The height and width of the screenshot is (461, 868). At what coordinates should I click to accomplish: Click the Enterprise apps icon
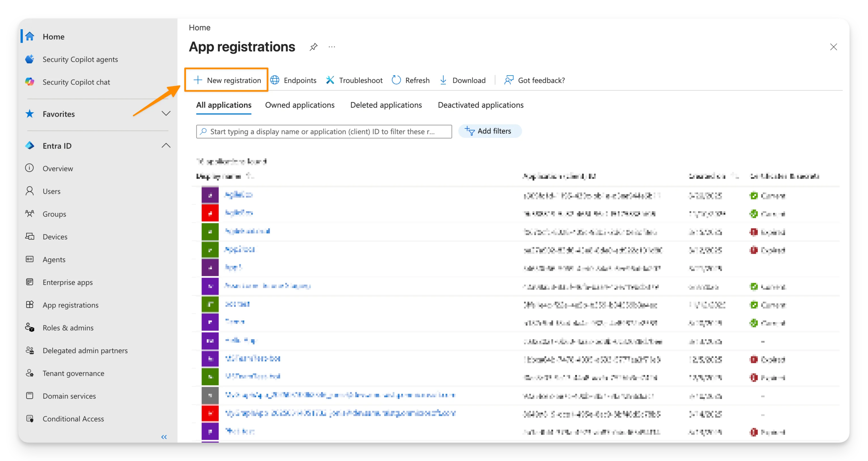pyautogui.click(x=30, y=282)
